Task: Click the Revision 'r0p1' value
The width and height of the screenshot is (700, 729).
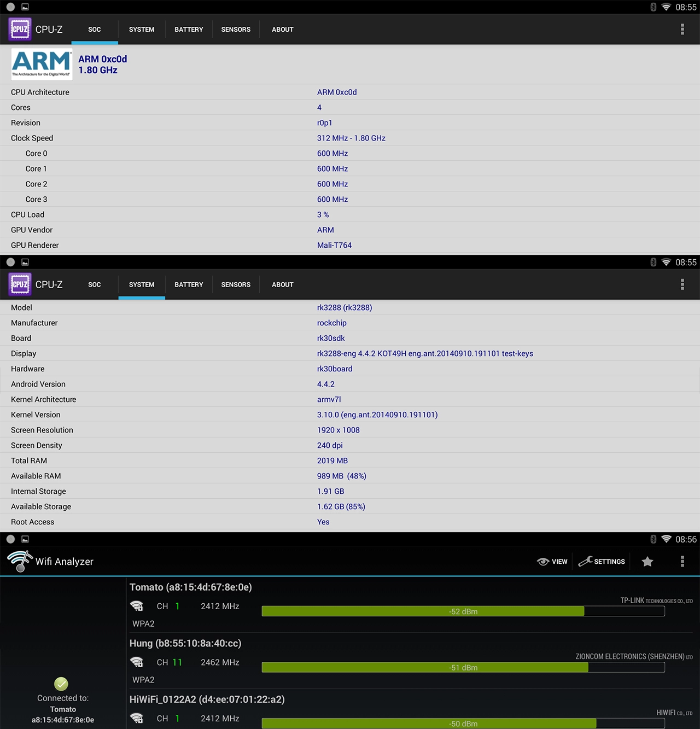Action: pyautogui.click(x=325, y=123)
